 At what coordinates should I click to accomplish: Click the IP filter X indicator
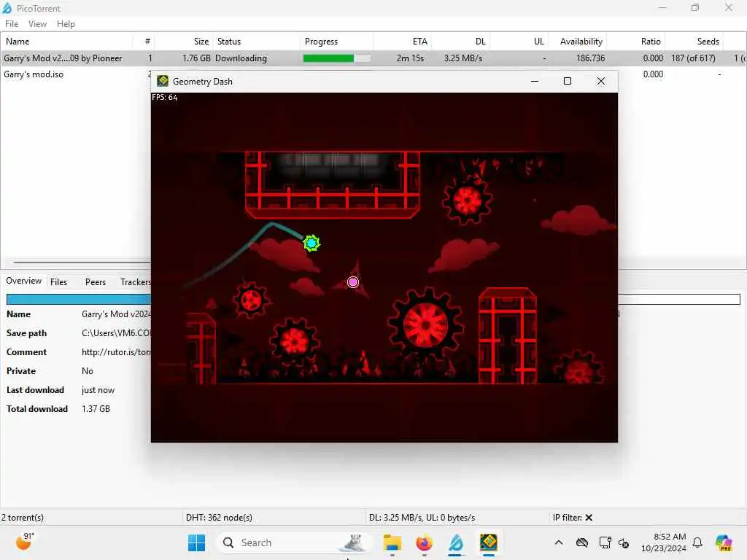589,518
